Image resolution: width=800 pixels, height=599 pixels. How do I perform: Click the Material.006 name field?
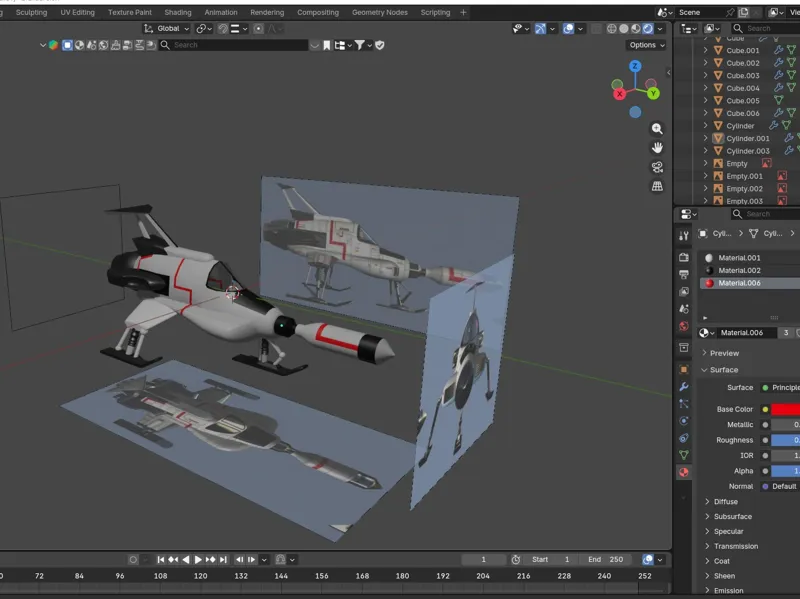(746, 333)
